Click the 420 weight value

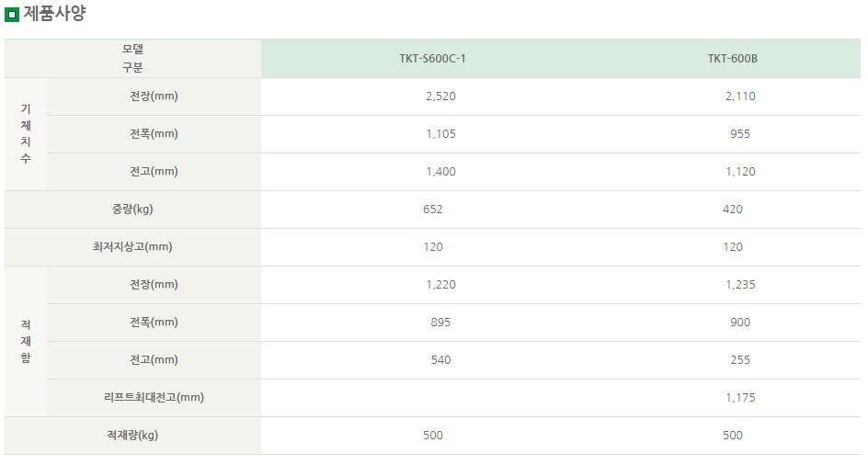click(x=732, y=210)
